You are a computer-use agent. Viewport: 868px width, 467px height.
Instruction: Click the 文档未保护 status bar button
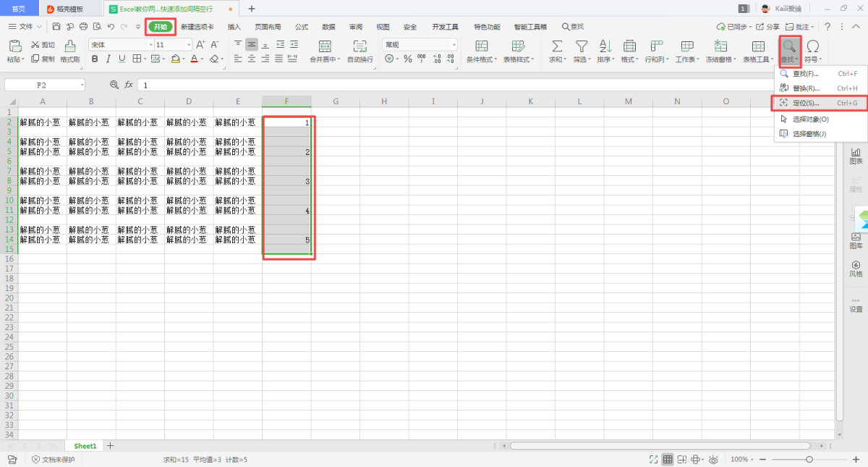(x=53, y=460)
